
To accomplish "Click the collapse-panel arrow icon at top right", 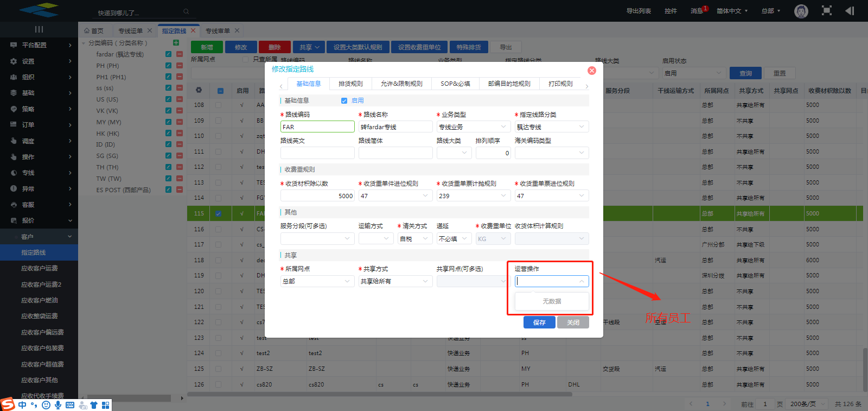I will coord(850,11).
